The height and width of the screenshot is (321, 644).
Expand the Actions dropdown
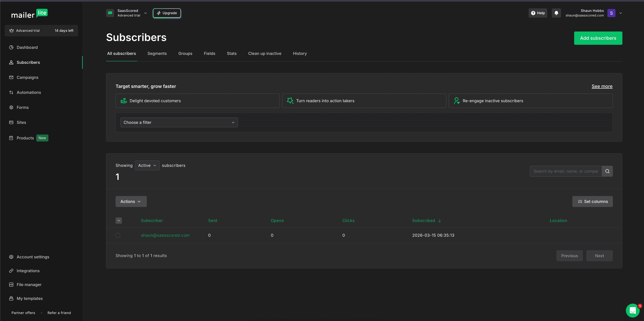point(131,201)
